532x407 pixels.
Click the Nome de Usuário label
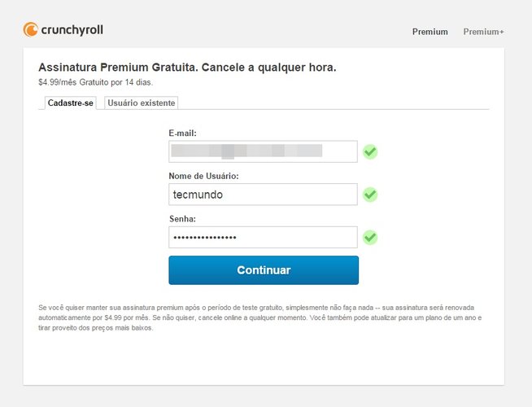(x=203, y=176)
